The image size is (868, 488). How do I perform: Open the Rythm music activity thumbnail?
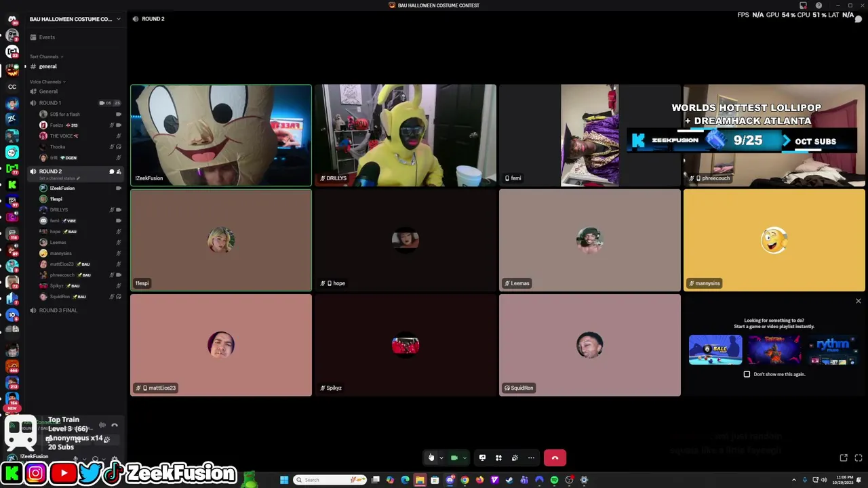[x=833, y=350]
